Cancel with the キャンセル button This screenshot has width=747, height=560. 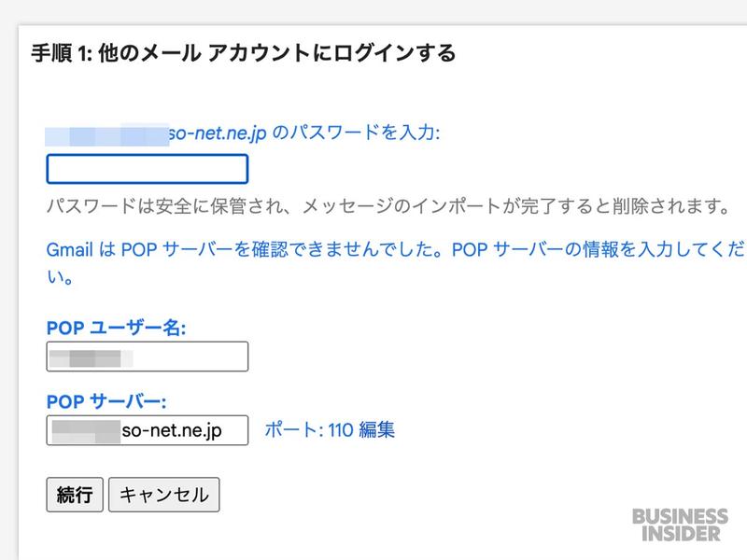click(x=164, y=495)
